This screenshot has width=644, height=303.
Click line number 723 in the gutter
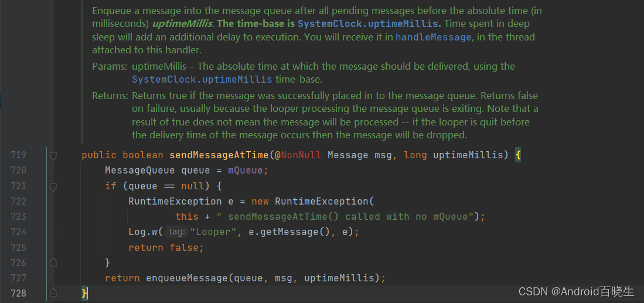pos(18,217)
